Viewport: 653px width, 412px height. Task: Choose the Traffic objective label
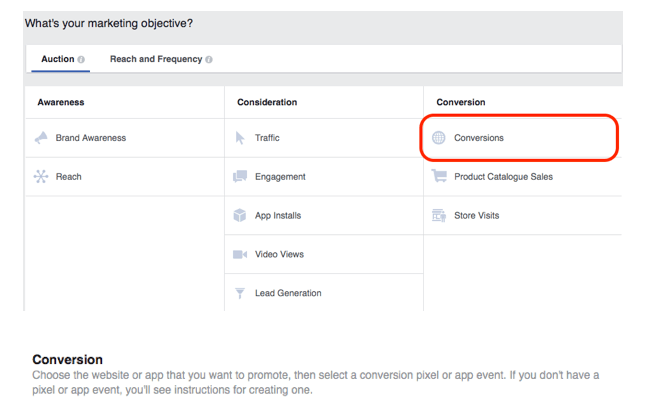[267, 138]
